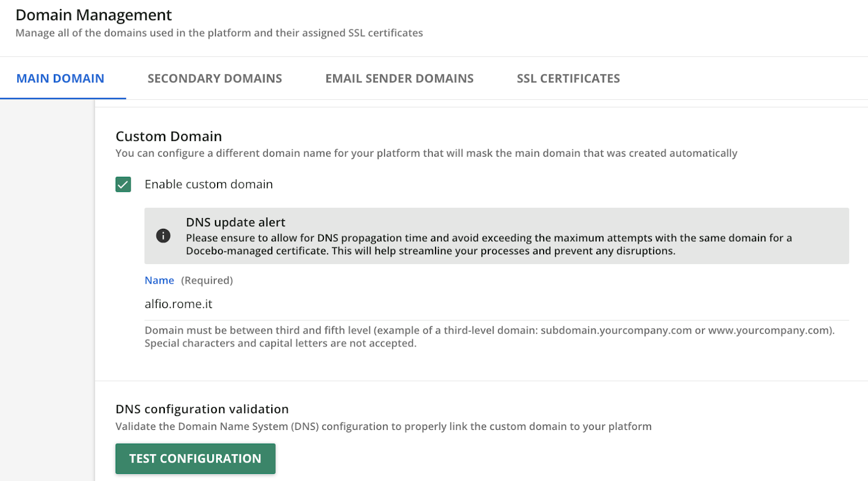Click the info icon in DNS alert
868x481 pixels.
163,236
